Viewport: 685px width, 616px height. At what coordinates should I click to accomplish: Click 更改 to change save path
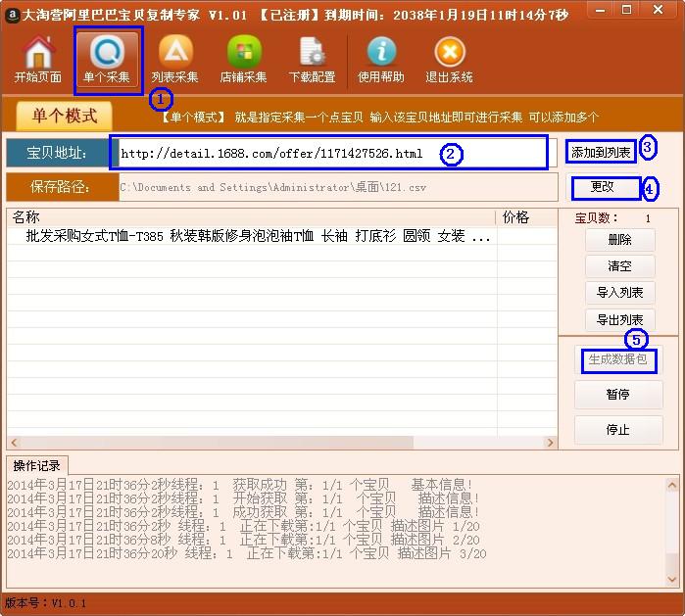603,186
